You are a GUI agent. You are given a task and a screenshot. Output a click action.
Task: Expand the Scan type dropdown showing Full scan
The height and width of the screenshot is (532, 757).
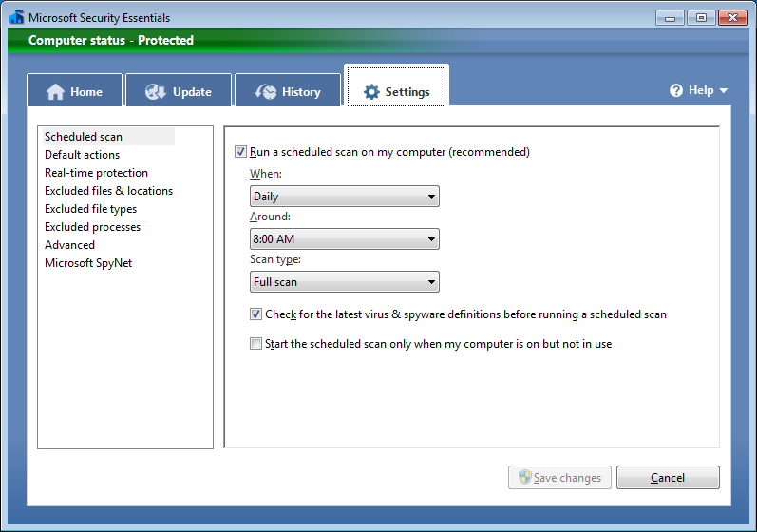click(344, 282)
